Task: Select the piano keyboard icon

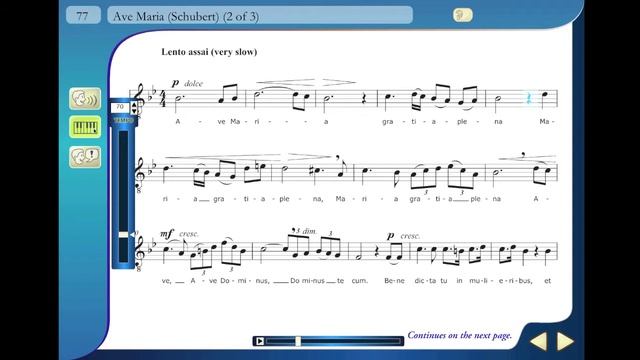Action: point(85,127)
